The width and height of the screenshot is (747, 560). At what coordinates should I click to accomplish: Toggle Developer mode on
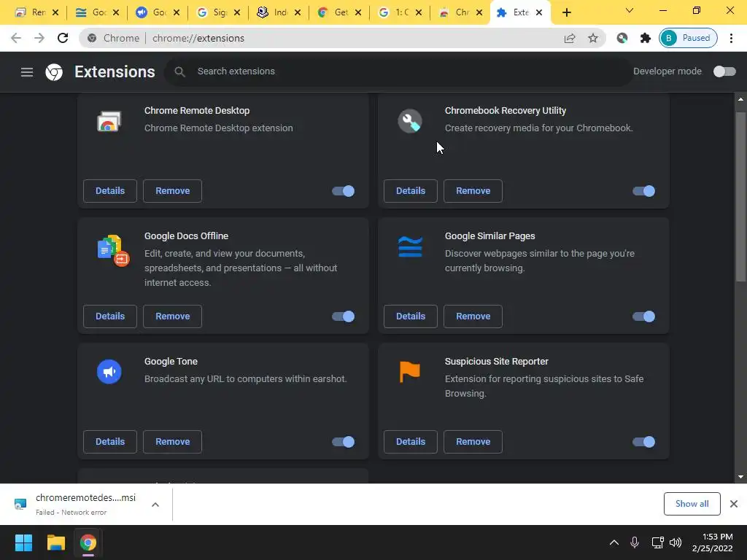pos(724,71)
